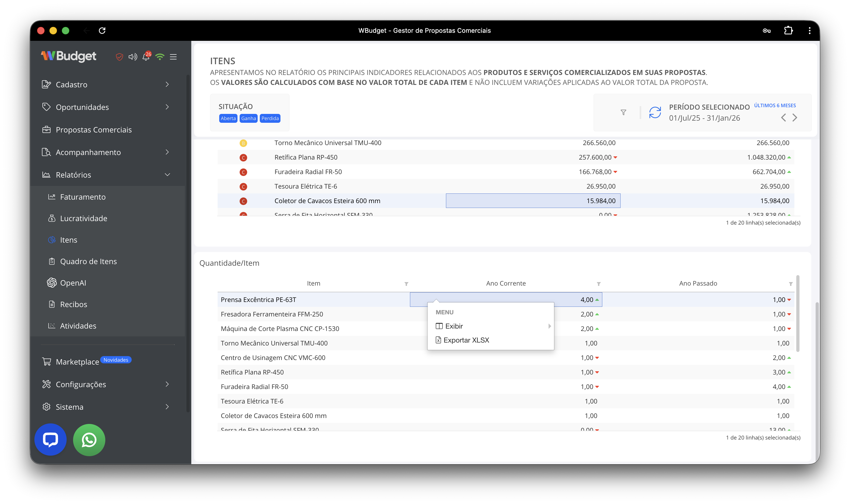
Task: Open the WhatsApp green chat button
Action: pyautogui.click(x=89, y=440)
